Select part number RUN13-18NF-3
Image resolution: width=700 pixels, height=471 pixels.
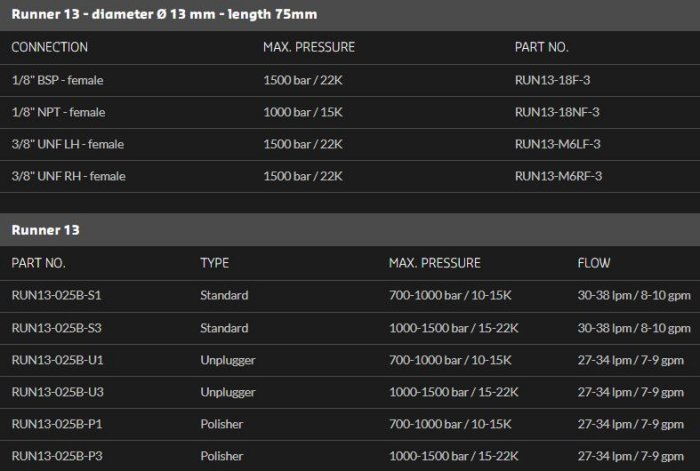(563, 112)
